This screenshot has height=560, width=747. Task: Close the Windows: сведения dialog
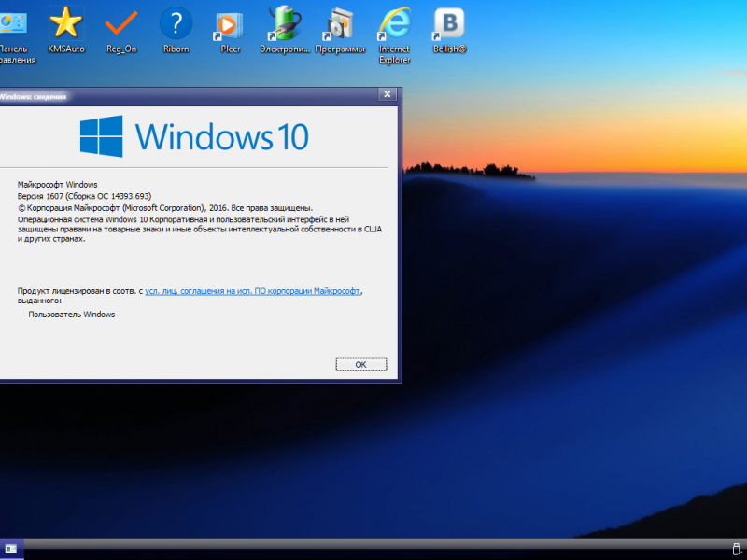pos(388,94)
